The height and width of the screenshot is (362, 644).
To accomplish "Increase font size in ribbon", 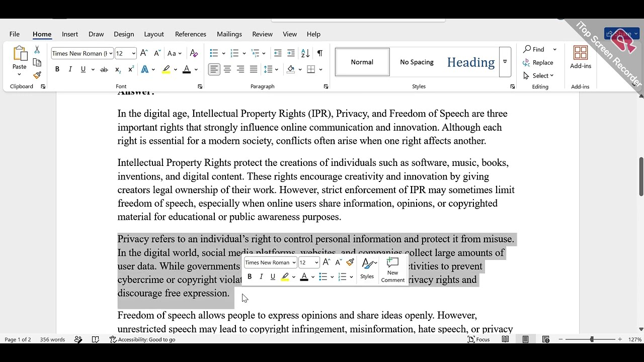I will (x=144, y=53).
